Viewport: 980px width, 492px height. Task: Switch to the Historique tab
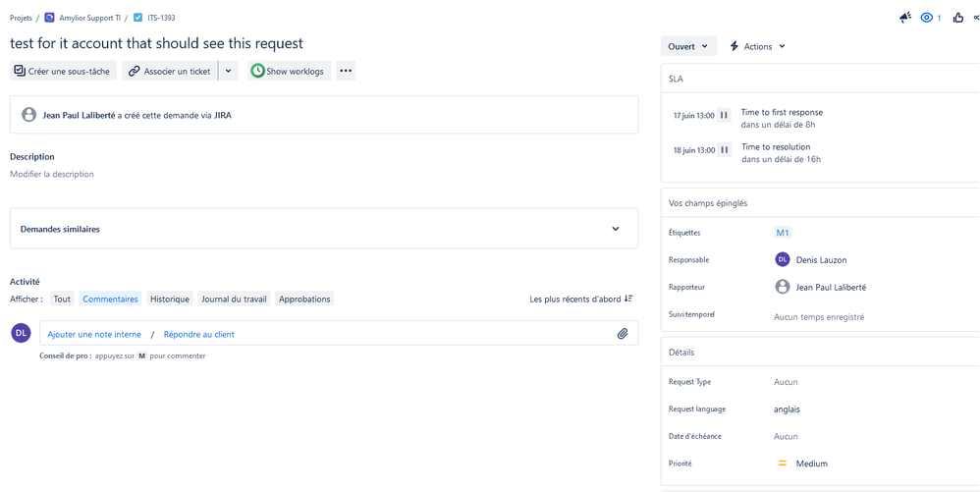(x=170, y=299)
